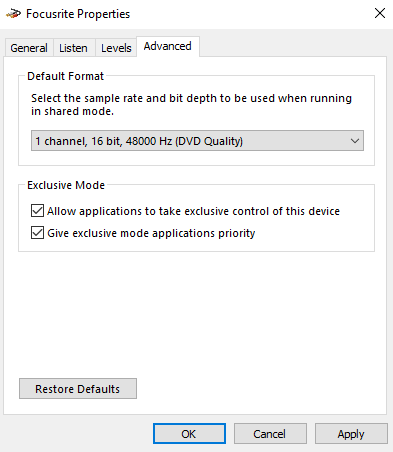The height and width of the screenshot is (452, 393).
Task: Uncheck the allow exclusive control checkbox box
Action: [x=37, y=211]
